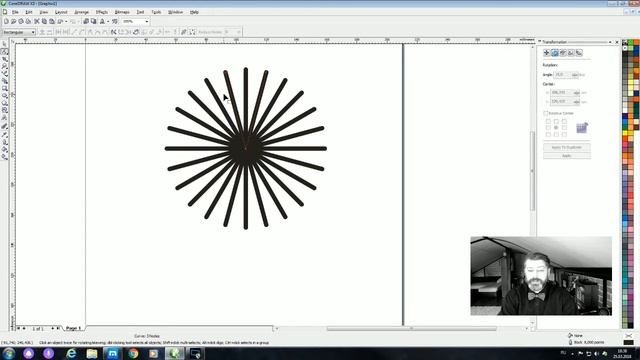640x360 pixels.
Task: Open the Undo history dropdown arrow
Action: coord(66,21)
